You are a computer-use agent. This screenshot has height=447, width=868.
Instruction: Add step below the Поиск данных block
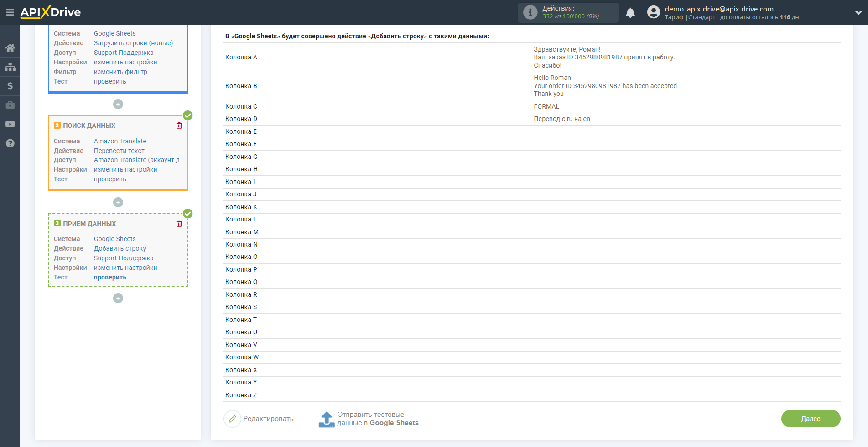coord(118,202)
